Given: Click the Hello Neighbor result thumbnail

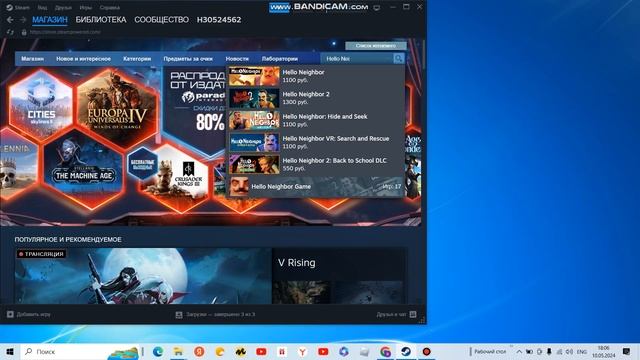Looking at the screenshot, I should pyautogui.click(x=254, y=76).
